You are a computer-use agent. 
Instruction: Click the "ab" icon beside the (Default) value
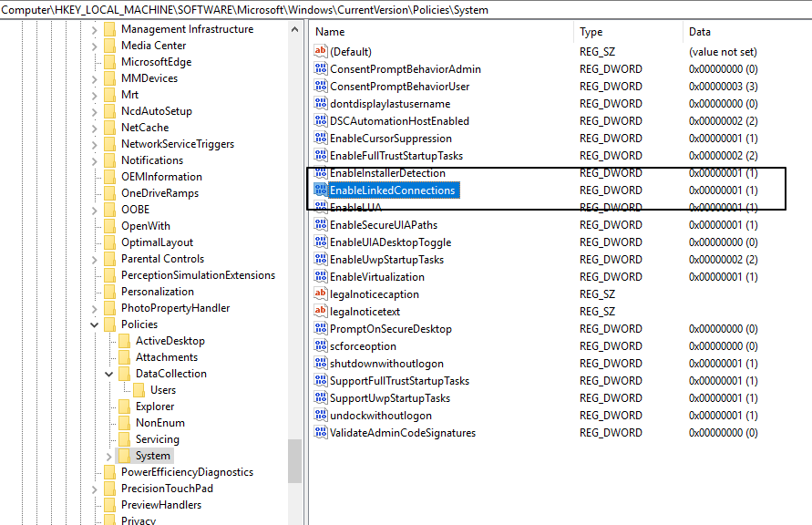pos(323,51)
